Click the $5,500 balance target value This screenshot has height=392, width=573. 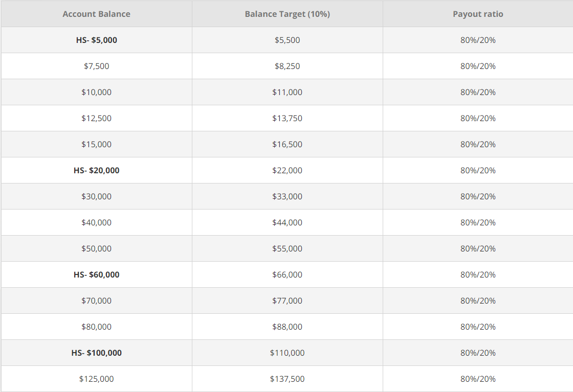click(x=287, y=39)
